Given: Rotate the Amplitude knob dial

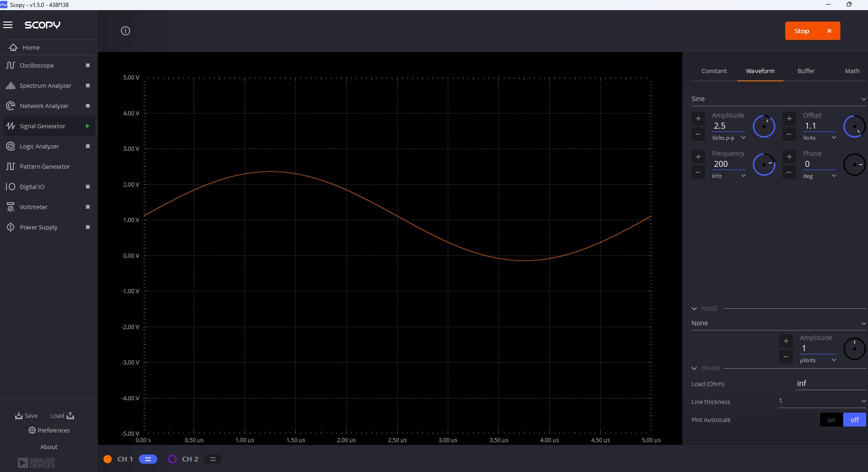Looking at the screenshot, I should (x=764, y=126).
